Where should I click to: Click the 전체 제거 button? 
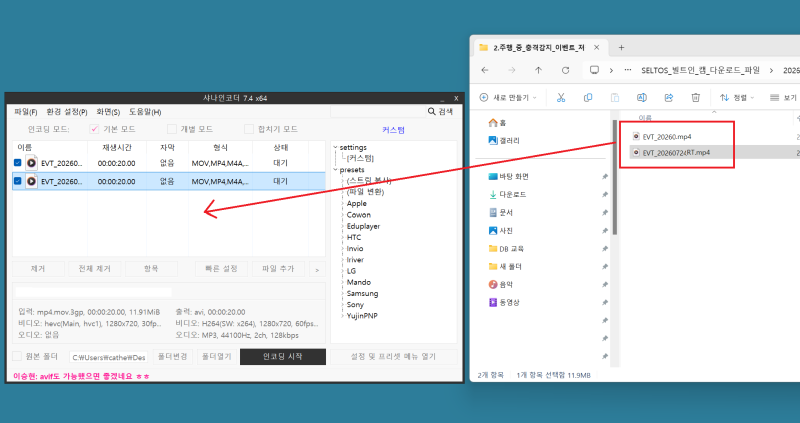click(94, 268)
